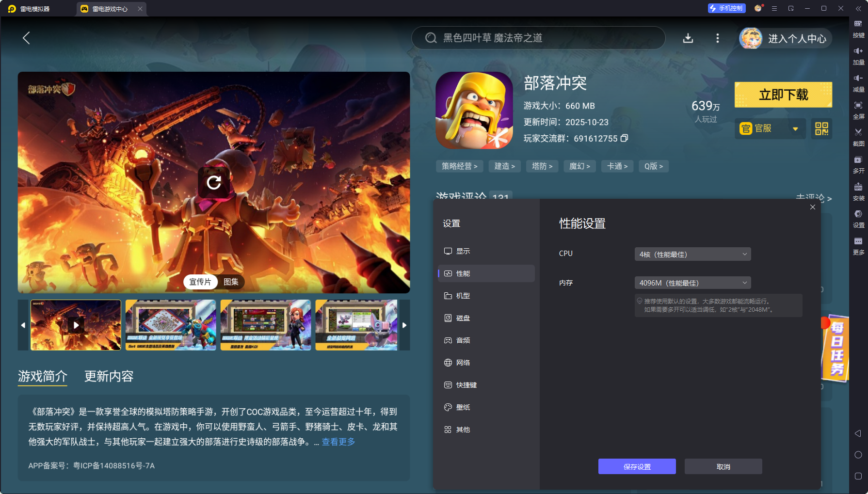Enter fullscreen with 全屏 sidebar icon

858,111
